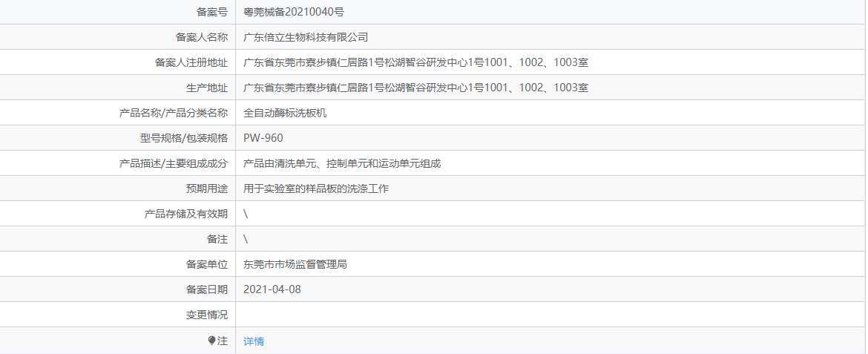The width and height of the screenshot is (868, 354).
Task: Click the 备案日期 label
Action: 206,289
